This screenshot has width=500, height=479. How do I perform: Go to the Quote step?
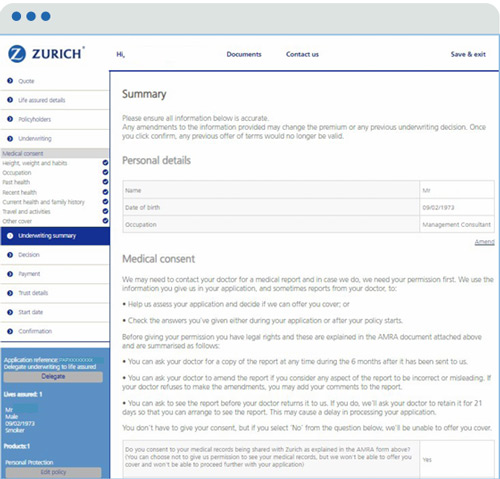[x=55, y=81]
